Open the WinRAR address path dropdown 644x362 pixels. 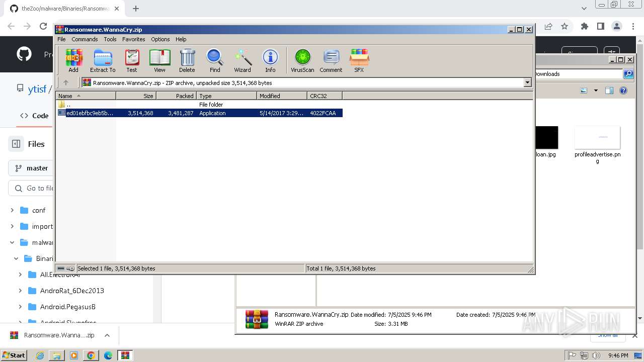pos(527,83)
